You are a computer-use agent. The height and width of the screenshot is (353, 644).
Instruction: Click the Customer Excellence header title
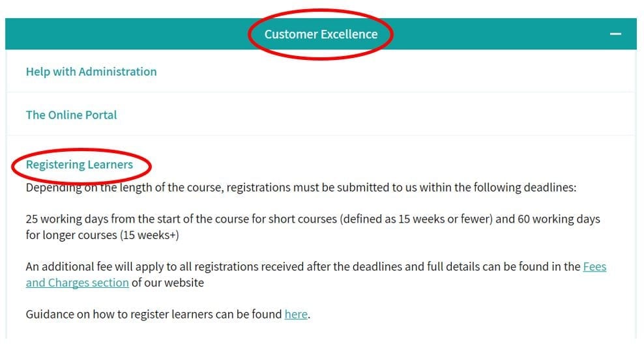[x=321, y=34]
